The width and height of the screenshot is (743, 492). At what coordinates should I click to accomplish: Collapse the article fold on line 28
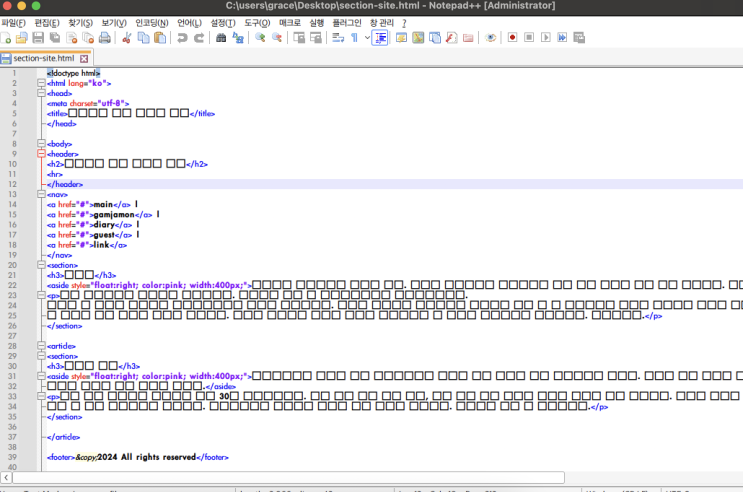click(41, 346)
